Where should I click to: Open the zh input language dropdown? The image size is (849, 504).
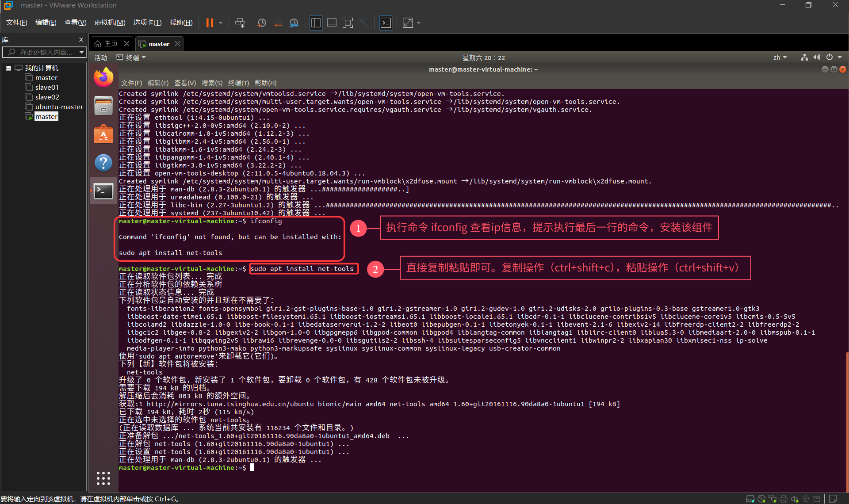(x=780, y=57)
